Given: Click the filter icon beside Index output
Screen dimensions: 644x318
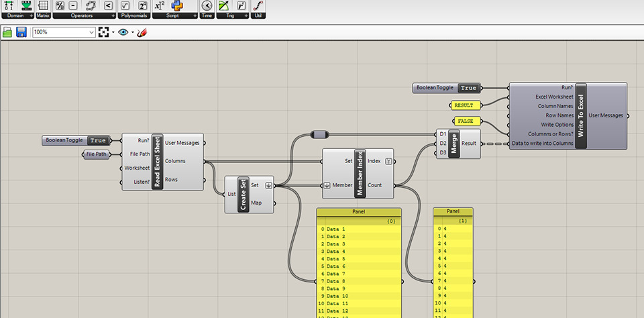Looking at the screenshot, I should (x=388, y=162).
